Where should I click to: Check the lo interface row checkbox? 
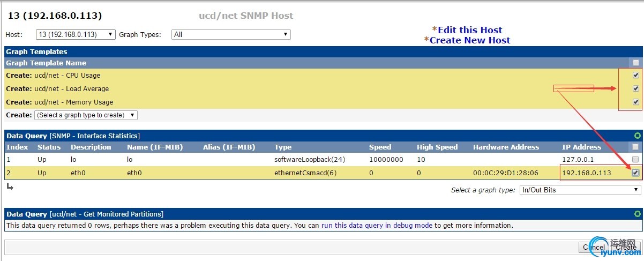(x=635, y=159)
